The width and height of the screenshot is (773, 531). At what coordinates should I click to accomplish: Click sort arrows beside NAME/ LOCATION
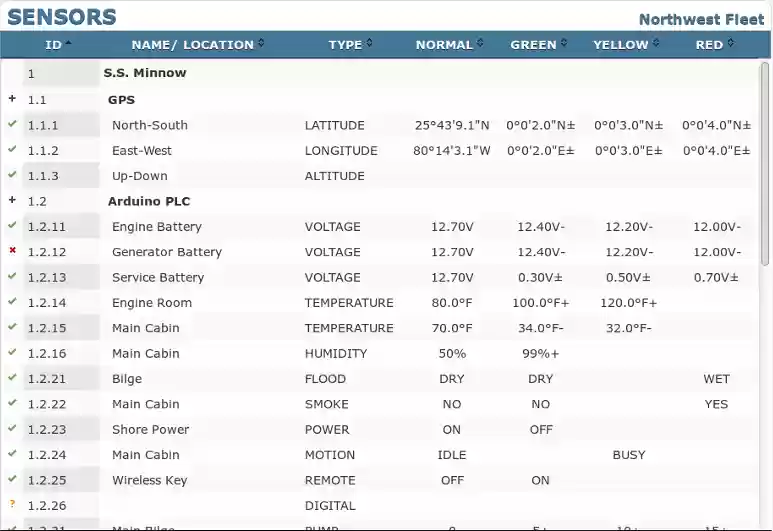click(261, 43)
